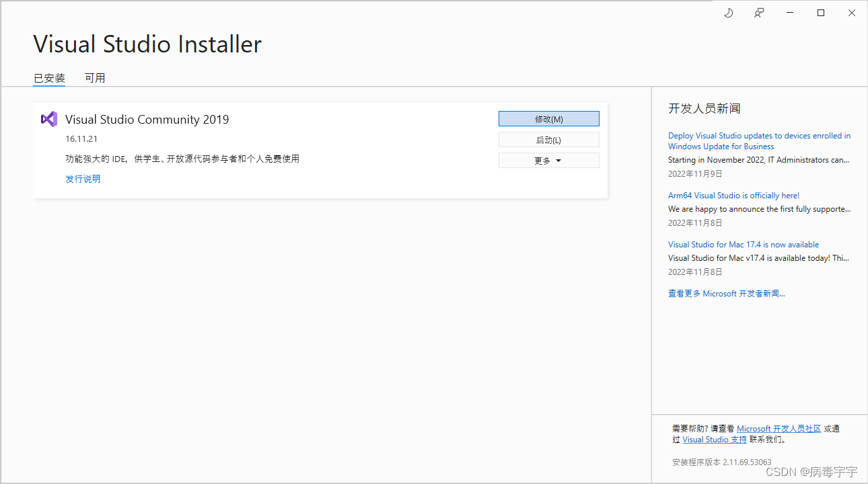This screenshot has width=868, height=484.
Task: Click version number 16.11.21
Action: point(81,139)
